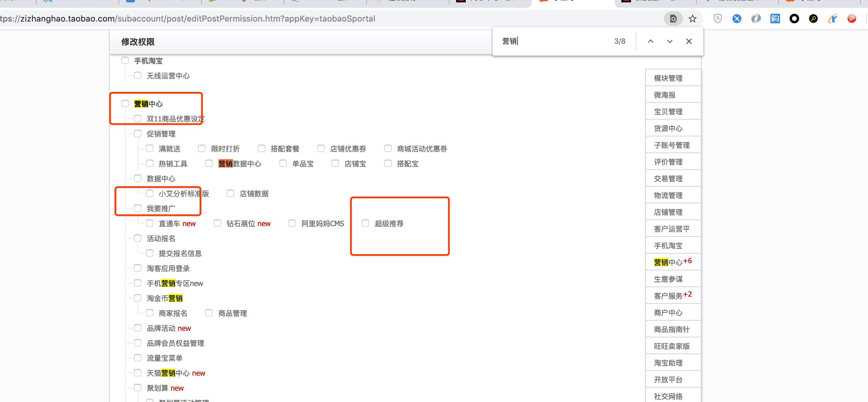Check the 满就送 checkbox
The image size is (868, 402).
pyautogui.click(x=150, y=148)
